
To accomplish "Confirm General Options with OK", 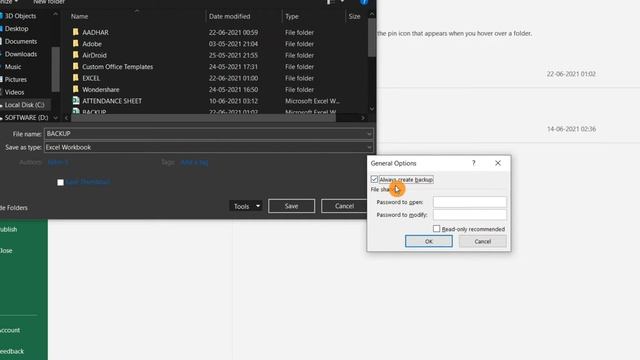I will (429, 241).
